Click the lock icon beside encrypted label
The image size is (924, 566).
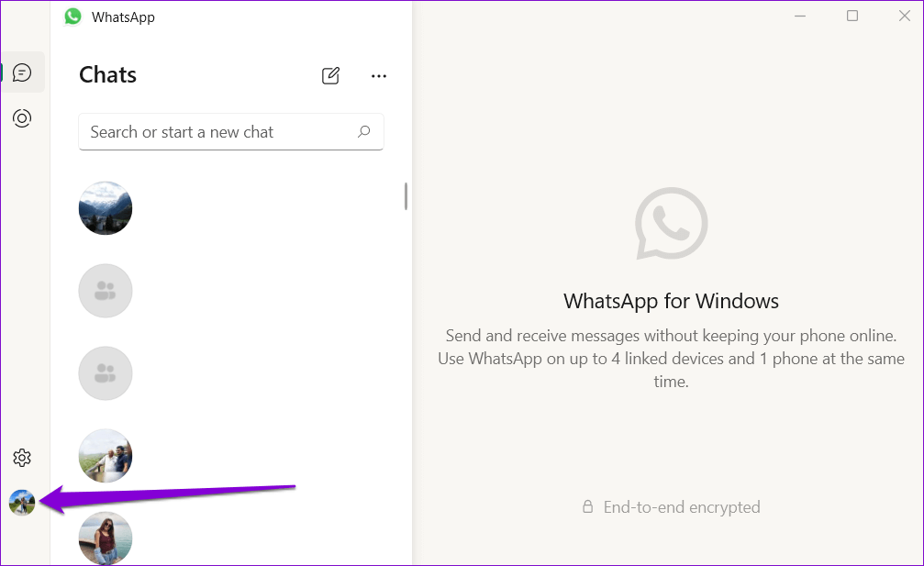click(x=587, y=506)
